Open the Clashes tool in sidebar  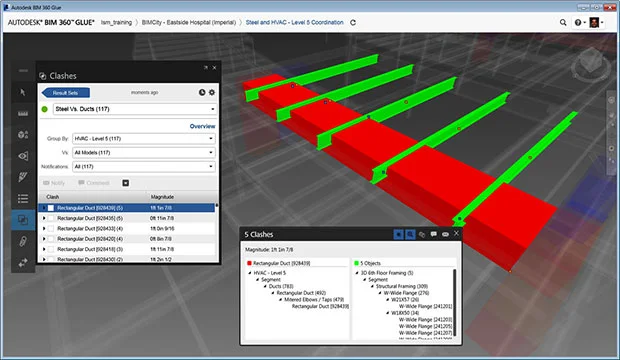pyautogui.click(x=23, y=220)
